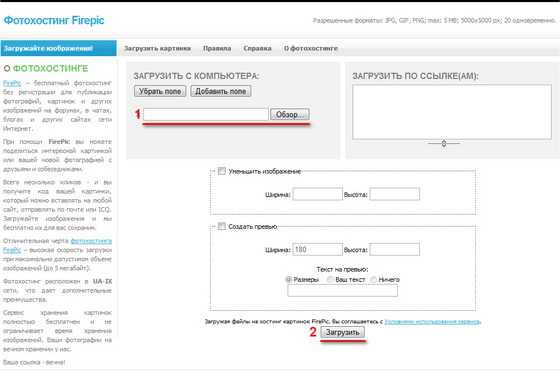Click the ЗАГРУЗИТЬ С КОМПЬЮТЕРА heading
This screenshot has height=372, width=560.
tap(196, 76)
